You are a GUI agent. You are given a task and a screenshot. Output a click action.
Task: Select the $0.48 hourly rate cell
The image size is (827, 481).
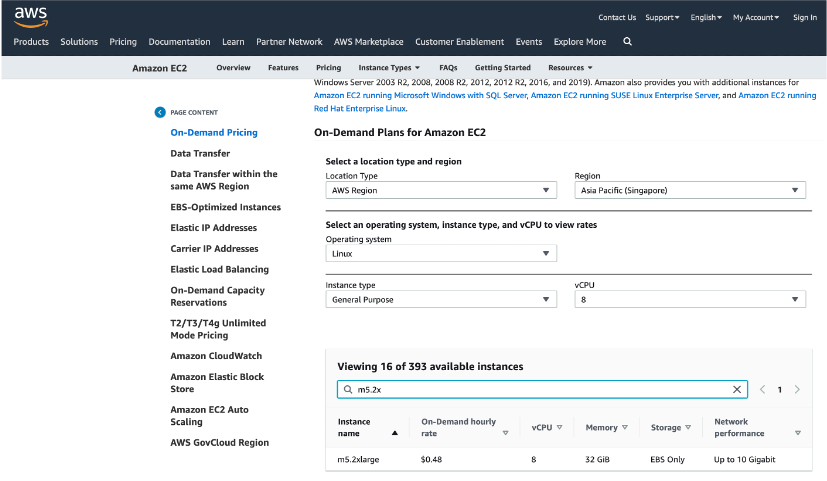click(x=431, y=459)
